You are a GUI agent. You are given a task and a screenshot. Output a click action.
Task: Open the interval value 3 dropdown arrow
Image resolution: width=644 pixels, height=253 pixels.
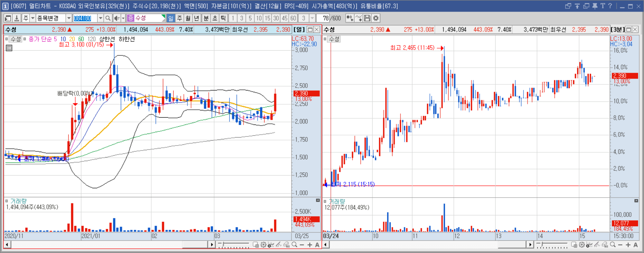click(x=312, y=18)
